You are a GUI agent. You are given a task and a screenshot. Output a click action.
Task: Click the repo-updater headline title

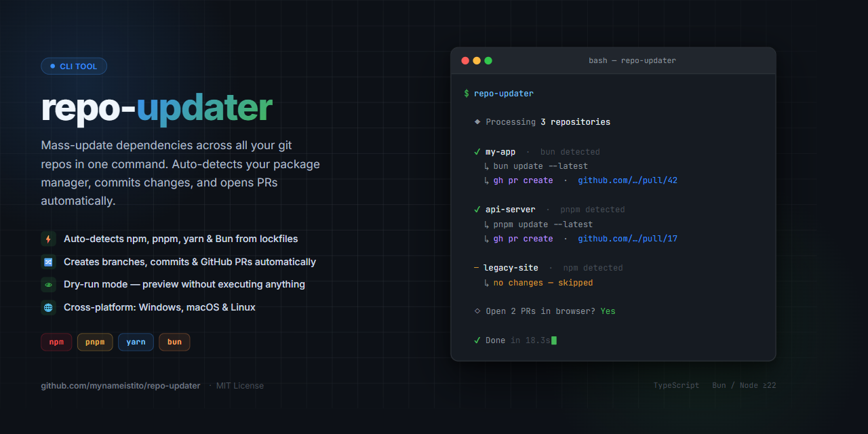click(x=157, y=108)
